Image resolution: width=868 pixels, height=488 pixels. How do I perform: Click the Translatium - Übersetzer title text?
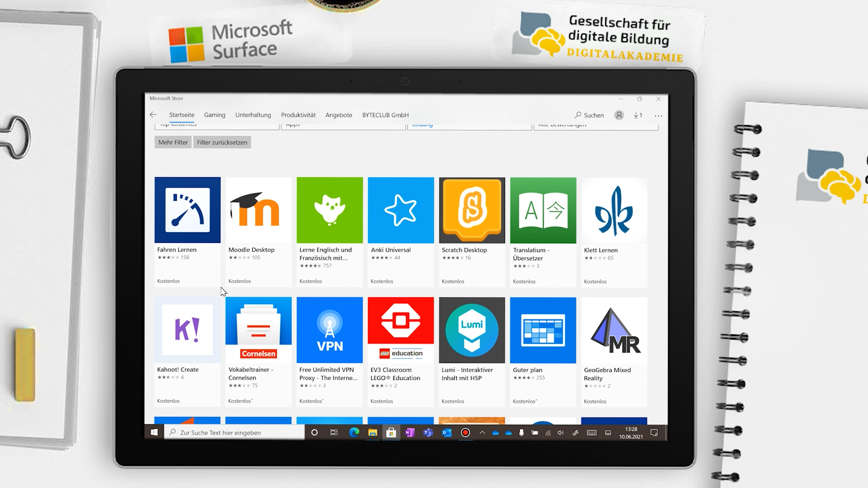(x=531, y=254)
